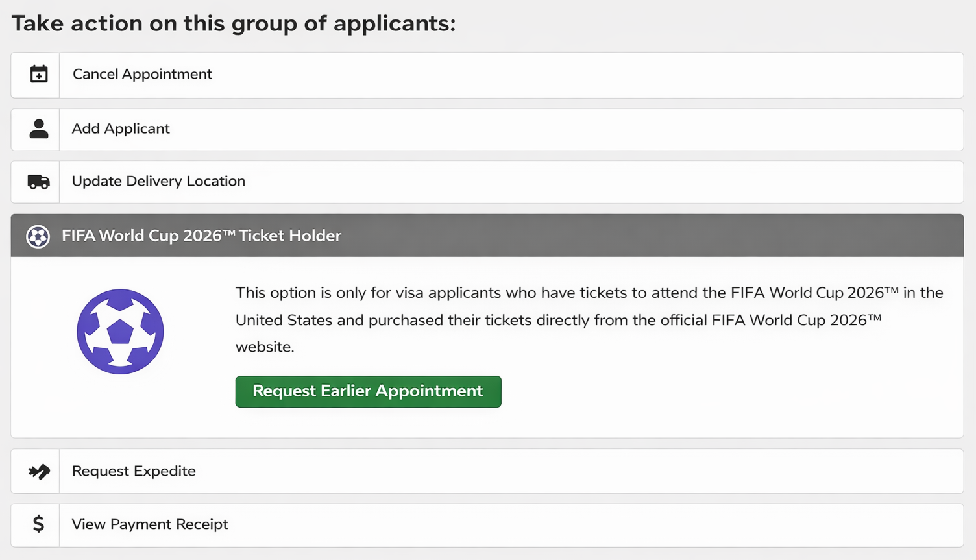This screenshot has height=560, width=976.
Task: Click the calendar icon beside Cancel Appointment
Action: 38,74
